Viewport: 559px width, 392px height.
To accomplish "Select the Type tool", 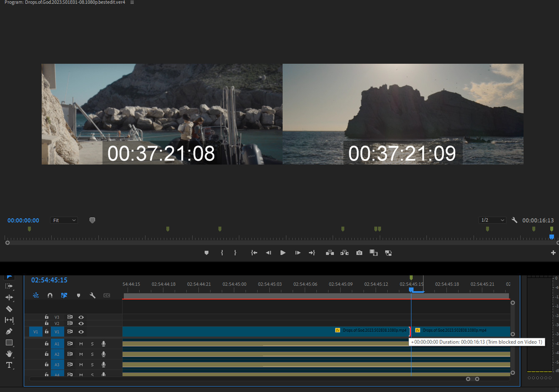I will tap(9, 365).
